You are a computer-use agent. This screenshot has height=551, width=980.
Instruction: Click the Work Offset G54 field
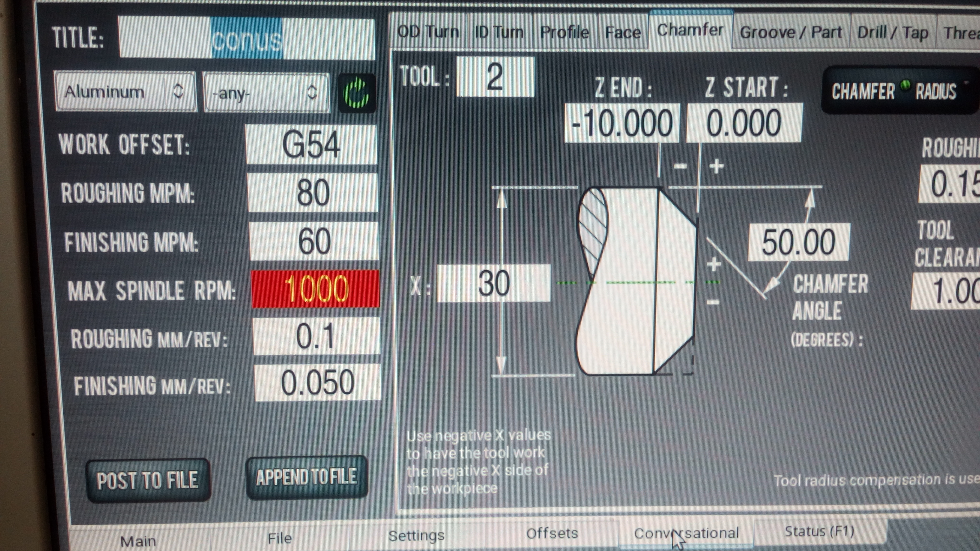[x=311, y=145]
